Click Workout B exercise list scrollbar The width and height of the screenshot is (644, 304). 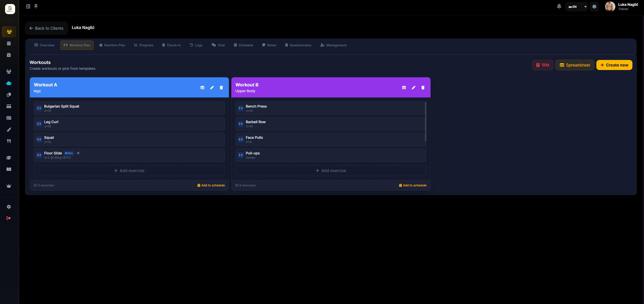pos(426,121)
